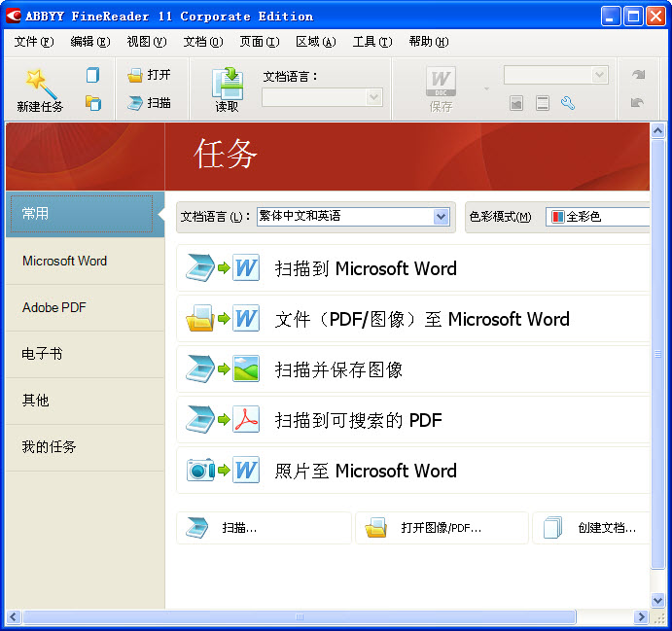Click the landscape image icon in scan-and-save row

(246, 368)
